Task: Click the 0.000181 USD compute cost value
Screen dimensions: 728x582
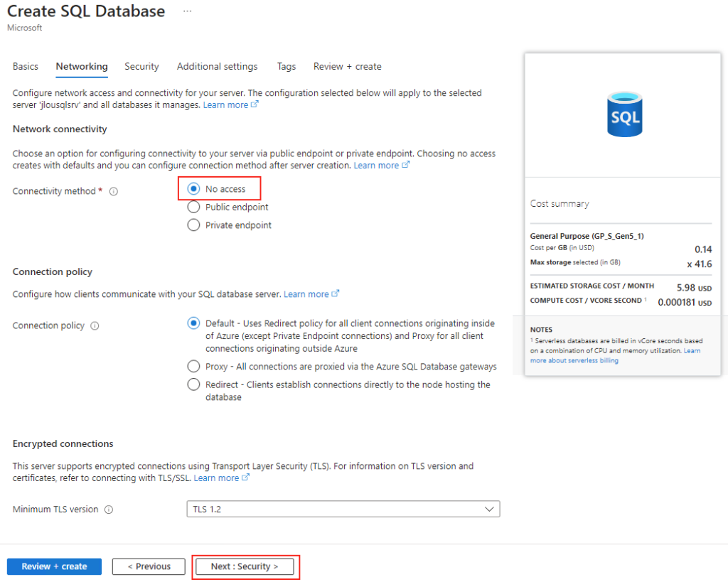Action: click(685, 302)
